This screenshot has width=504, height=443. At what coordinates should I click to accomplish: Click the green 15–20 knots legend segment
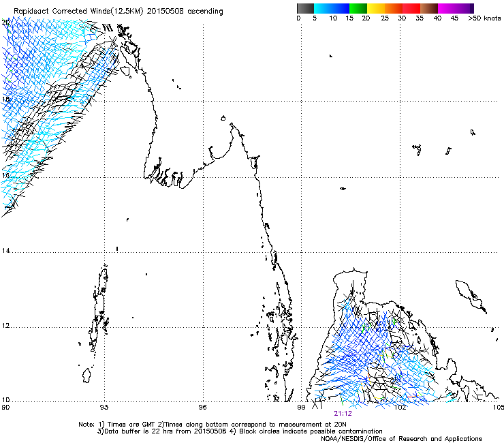(358, 8)
